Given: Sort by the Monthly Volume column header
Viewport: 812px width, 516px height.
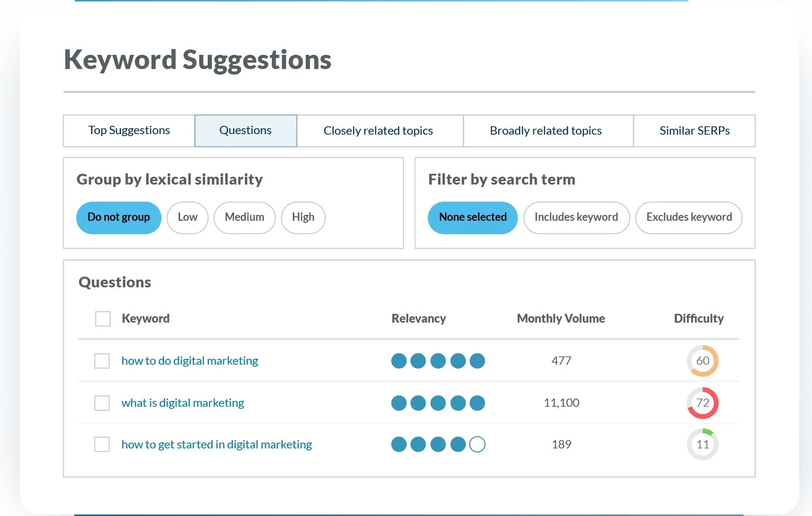Looking at the screenshot, I should click(x=561, y=319).
